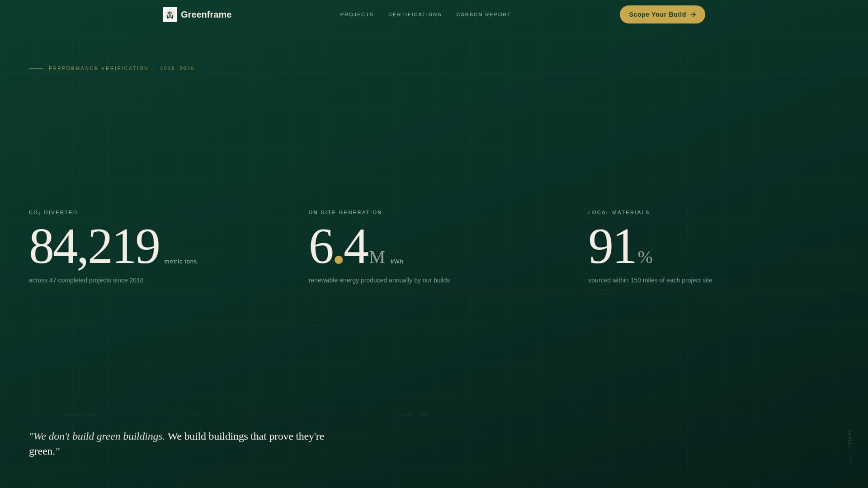Select the ON-SITE GENERATION heading

point(345,212)
